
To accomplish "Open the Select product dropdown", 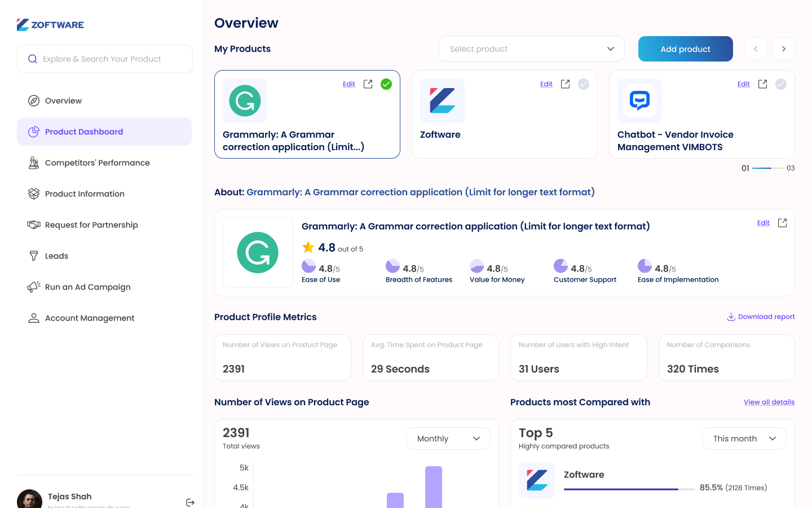I will 532,49.
